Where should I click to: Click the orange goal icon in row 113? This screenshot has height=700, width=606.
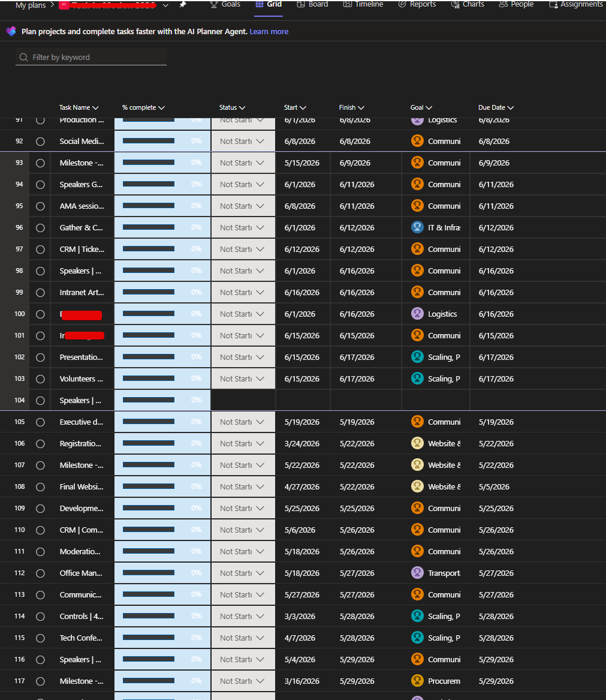[417, 594]
